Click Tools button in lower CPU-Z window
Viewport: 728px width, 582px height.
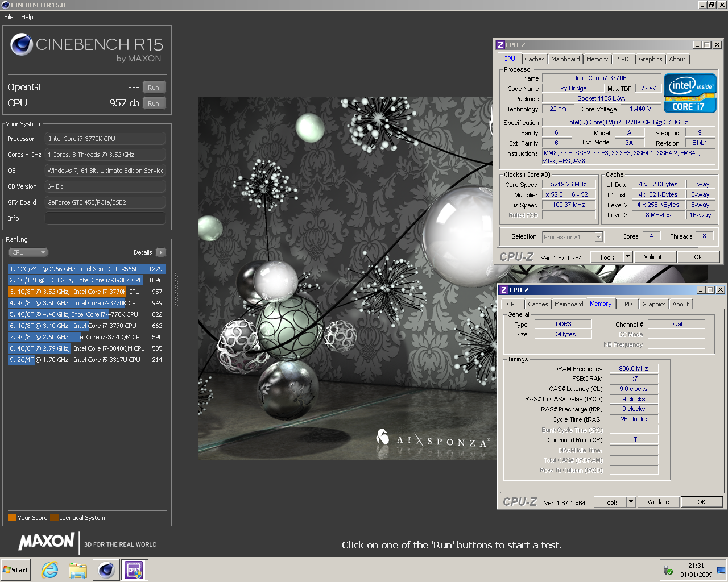click(x=610, y=502)
